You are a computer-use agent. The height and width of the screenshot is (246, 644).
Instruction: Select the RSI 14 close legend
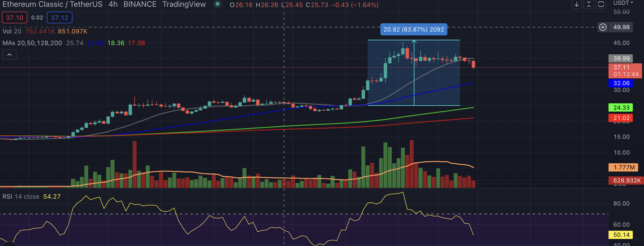(x=21, y=197)
